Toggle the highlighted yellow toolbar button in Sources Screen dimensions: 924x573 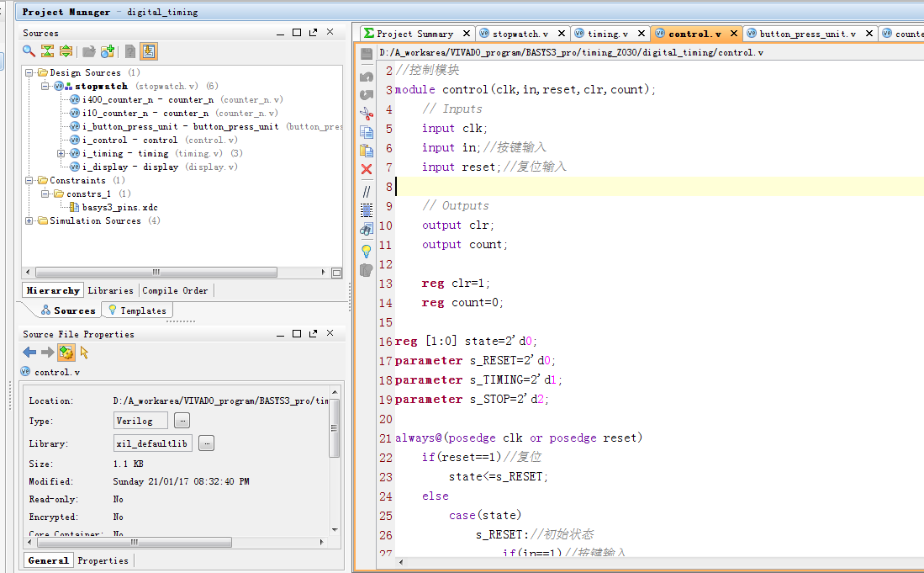tap(148, 51)
